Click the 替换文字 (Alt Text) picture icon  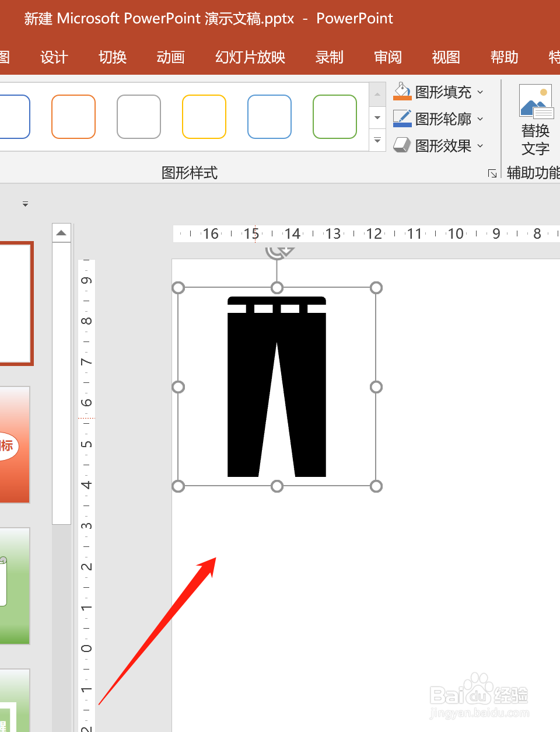click(535, 100)
